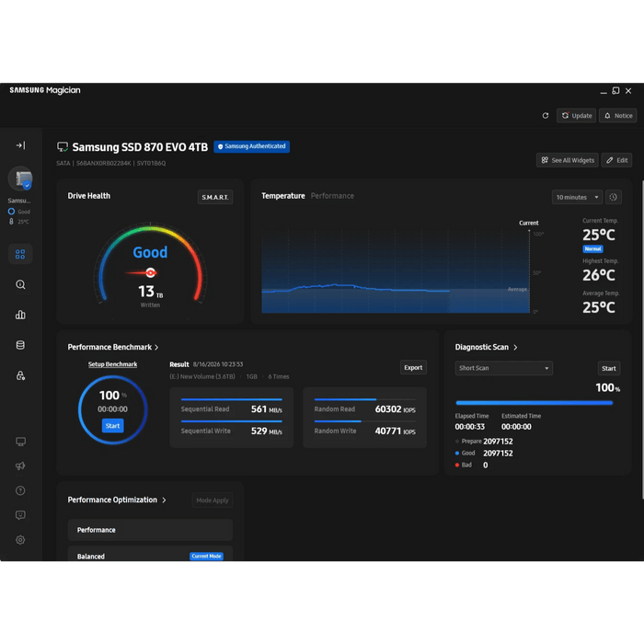The width and height of the screenshot is (644, 644).
Task: Open the dashboard grid icon in sidebar
Action: (20, 254)
